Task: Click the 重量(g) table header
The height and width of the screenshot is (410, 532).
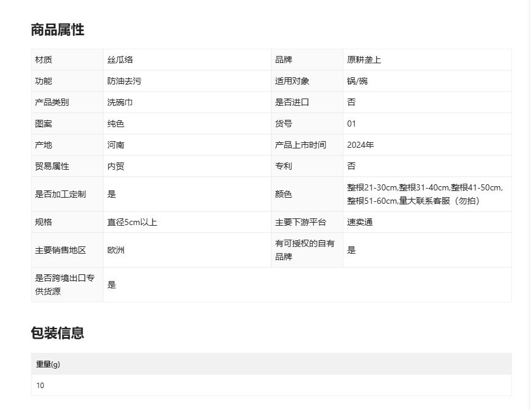Action: tap(48, 364)
